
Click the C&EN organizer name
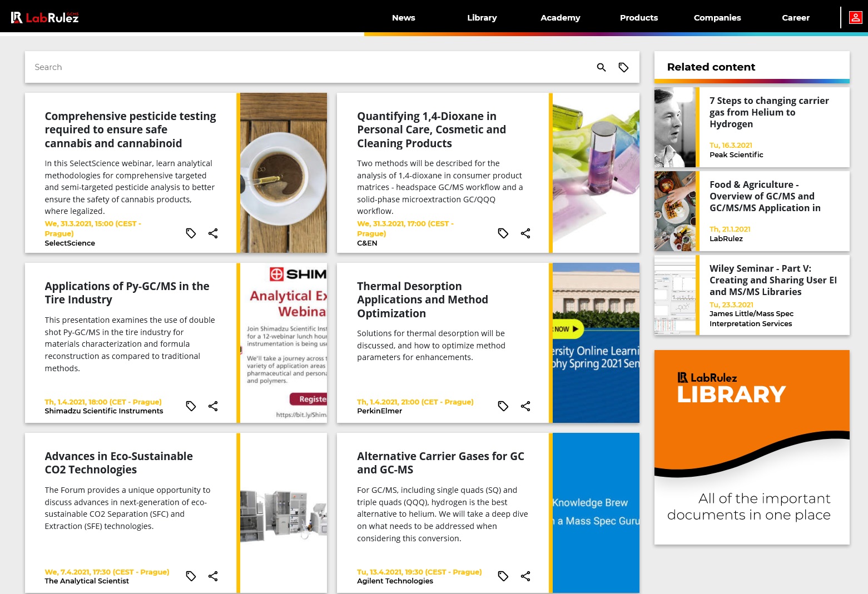[x=367, y=243]
